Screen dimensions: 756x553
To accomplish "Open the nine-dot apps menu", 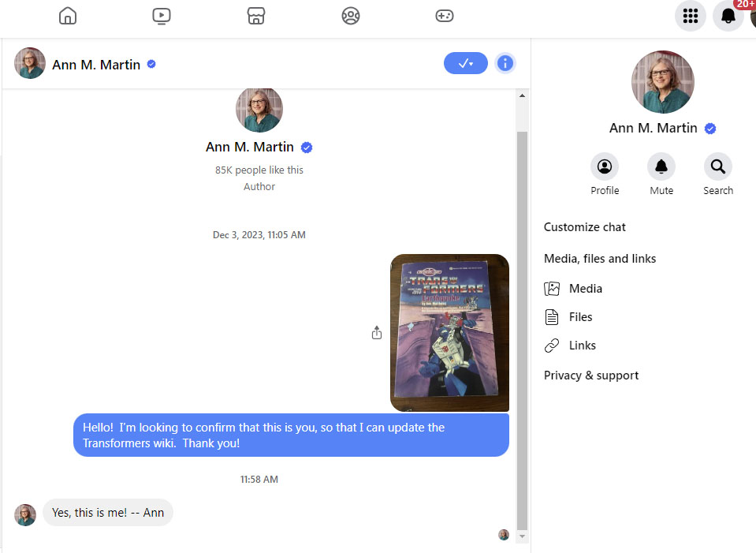I will click(691, 16).
